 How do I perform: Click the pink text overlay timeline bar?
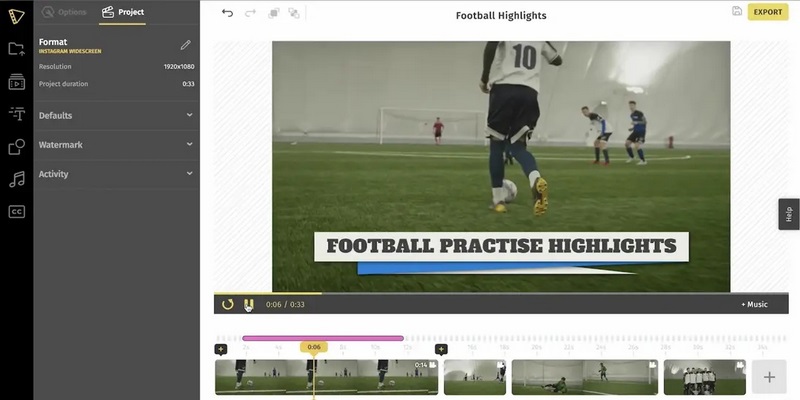click(322, 339)
